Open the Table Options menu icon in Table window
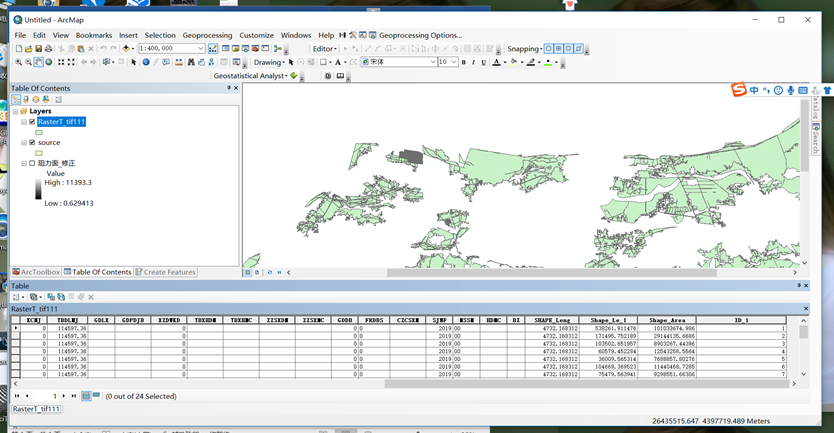This screenshot has width=834, height=433. tap(16, 297)
